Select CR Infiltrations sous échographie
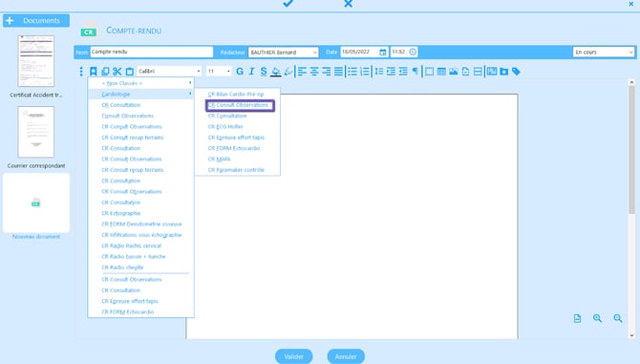Image resolution: width=640 pixels, height=364 pixels. pos(141,235)
